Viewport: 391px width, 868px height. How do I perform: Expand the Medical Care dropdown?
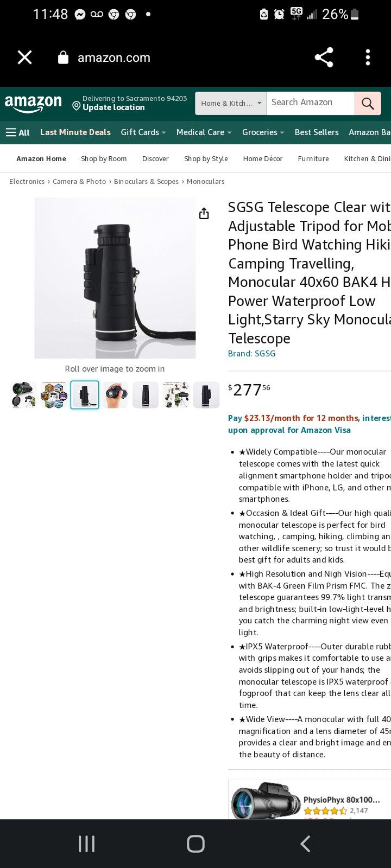(204, 132)
